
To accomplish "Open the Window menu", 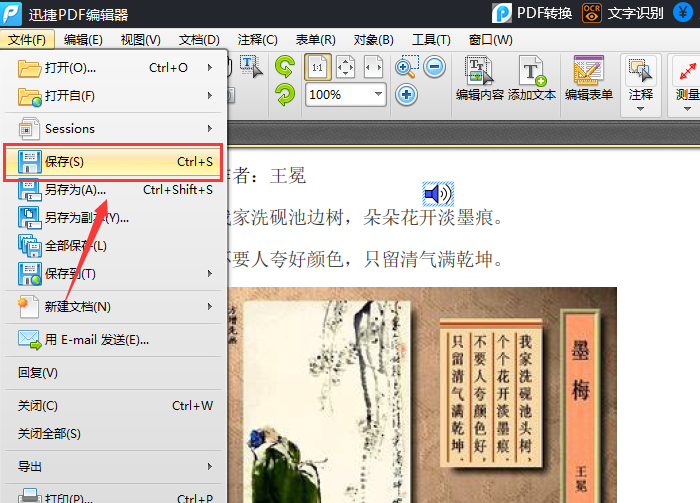I will tap(491, 40).
